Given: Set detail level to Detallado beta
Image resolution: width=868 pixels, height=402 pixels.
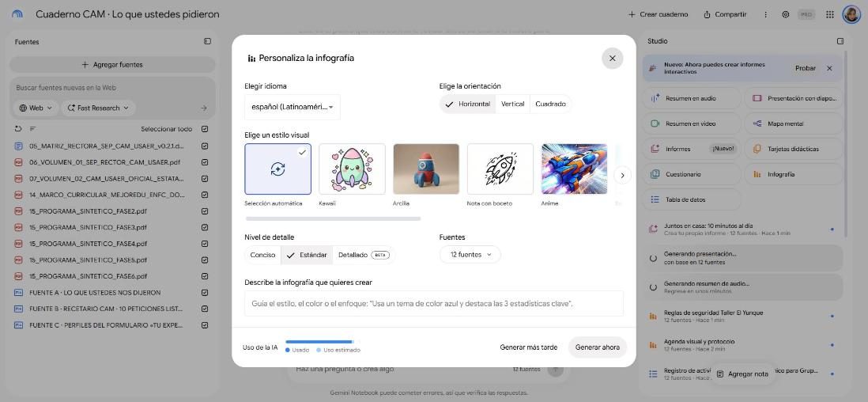Looking at the screenshot, I should tap(364, 255).
